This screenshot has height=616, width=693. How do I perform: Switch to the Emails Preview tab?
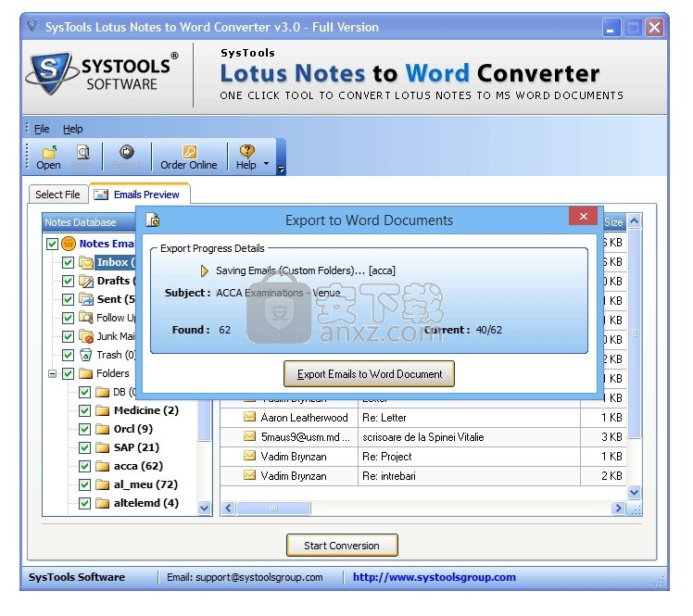click(139, 194)
